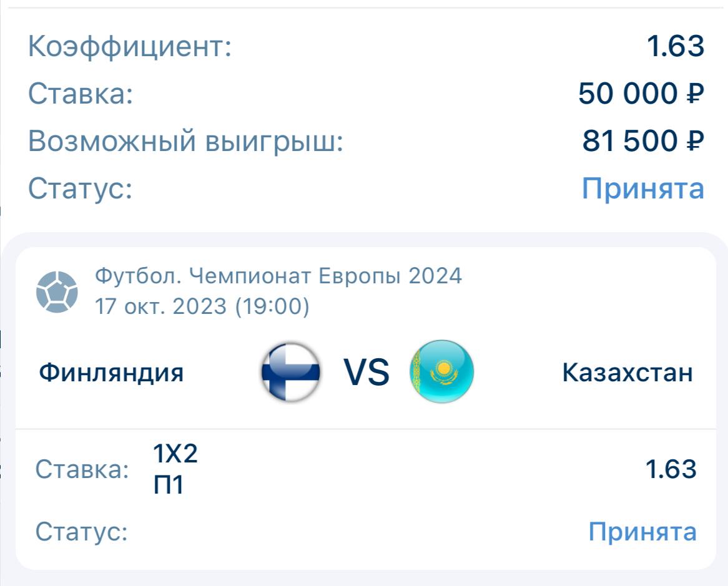The image size is (728, 586).
Task: Click the Kazakhstan flag icon
Action: pyautogui.click(x=442, y=372)
